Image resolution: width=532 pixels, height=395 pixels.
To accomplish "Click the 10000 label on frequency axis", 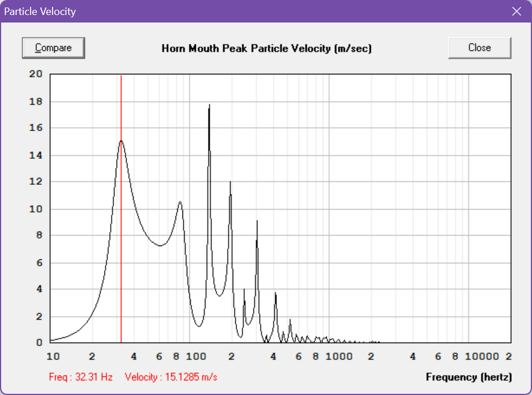I will coord(482,356).
